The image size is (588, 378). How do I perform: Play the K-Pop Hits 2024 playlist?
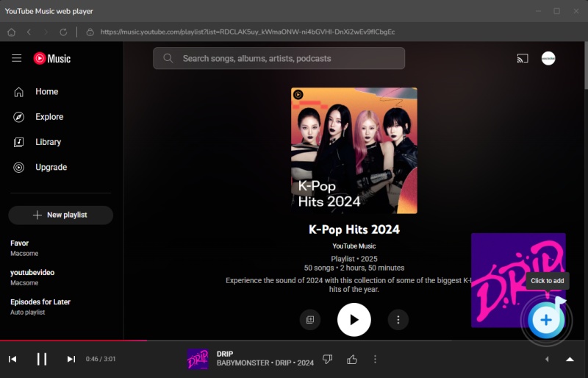[x=354, y=320]
